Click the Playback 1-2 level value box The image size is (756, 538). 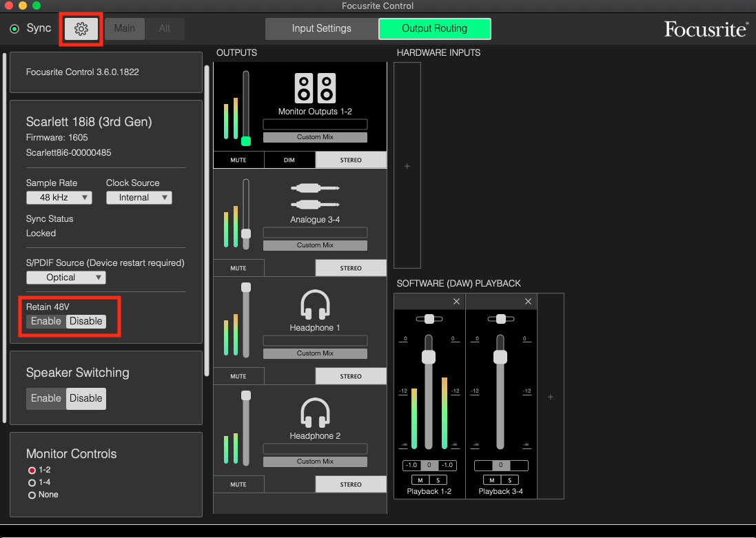429,465
